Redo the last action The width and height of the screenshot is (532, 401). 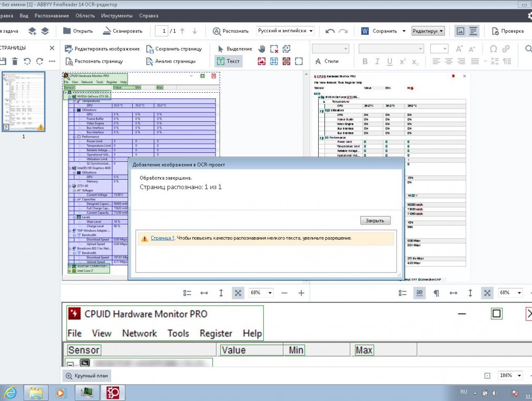pos(343,31)
